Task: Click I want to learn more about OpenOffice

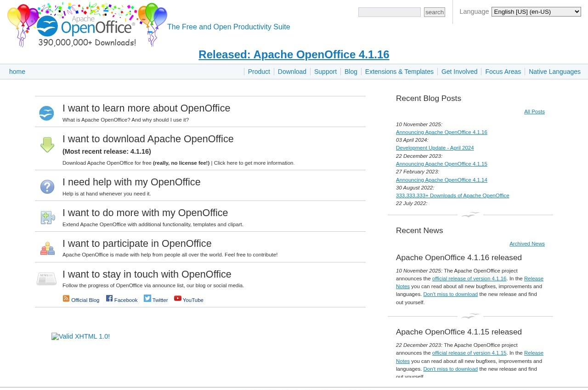Action: click(x=146, y=108)
